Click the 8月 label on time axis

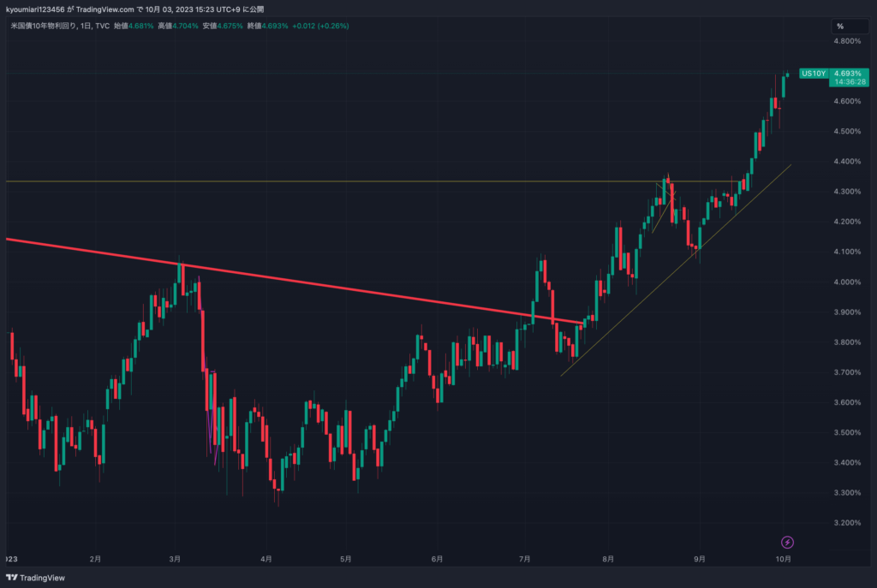pyautogui.click(x=608, y=559)
